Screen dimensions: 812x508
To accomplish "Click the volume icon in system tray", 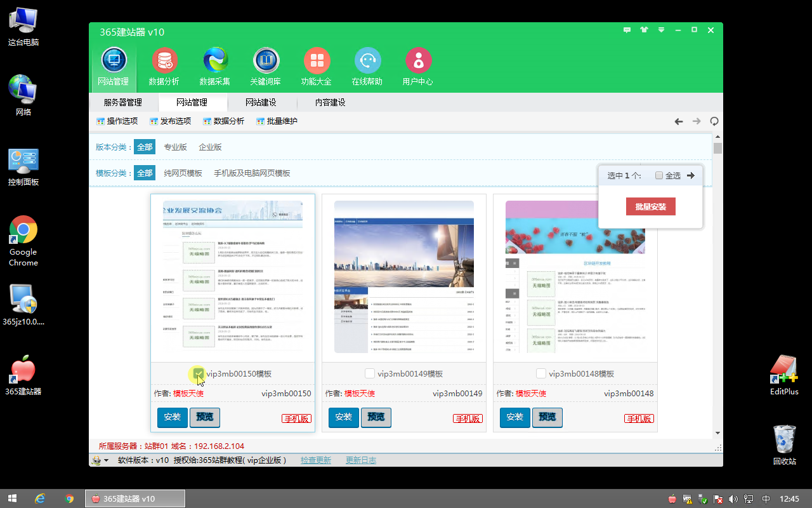I will 734,499.
